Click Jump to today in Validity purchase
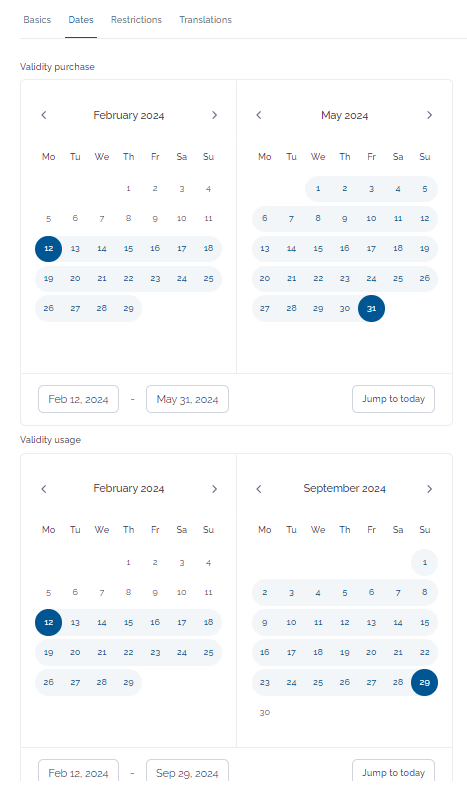This screenshot has height=799, width=467. tap(393, 399)
